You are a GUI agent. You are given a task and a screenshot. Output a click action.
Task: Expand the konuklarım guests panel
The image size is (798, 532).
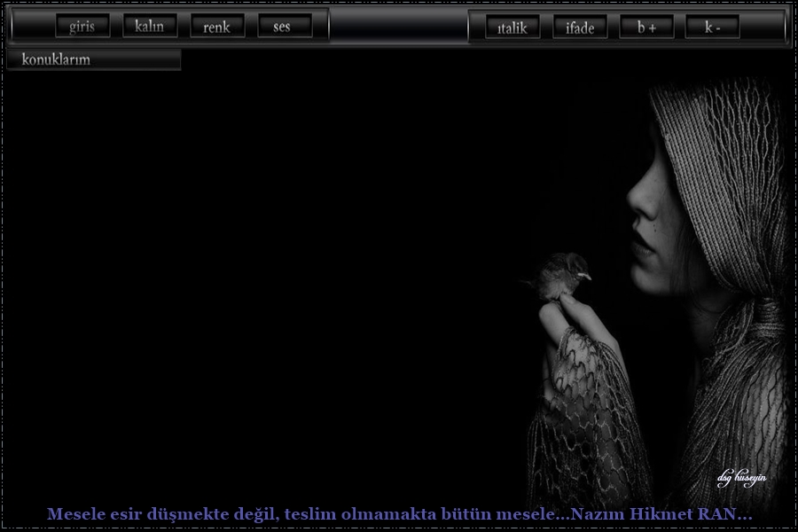click(x=93, y=60)
